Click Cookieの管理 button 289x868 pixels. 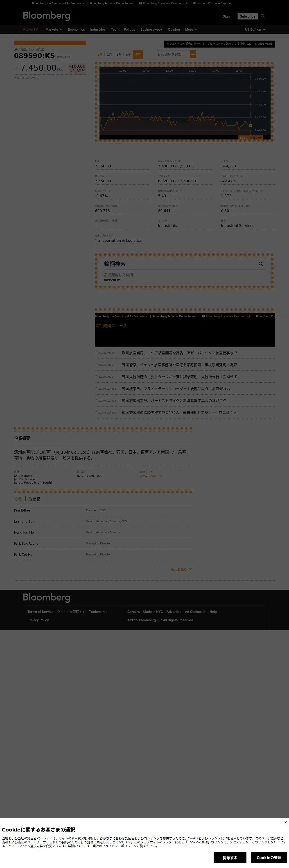(269, 858)
